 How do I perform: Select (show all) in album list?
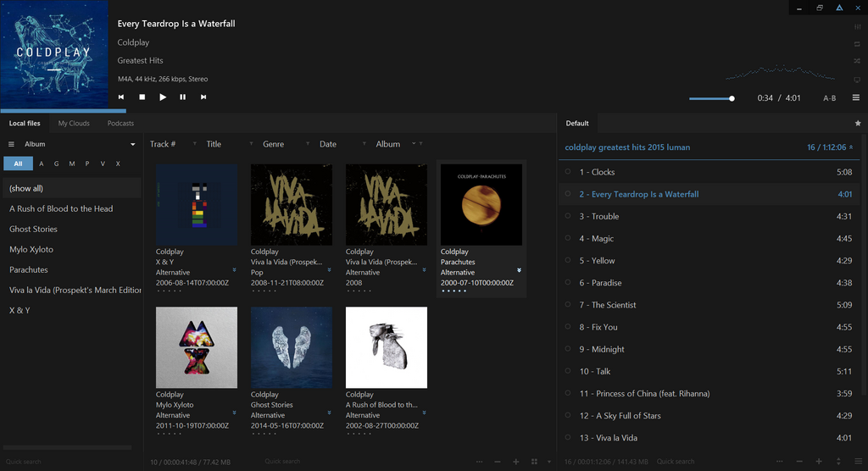tap(72, 188)
